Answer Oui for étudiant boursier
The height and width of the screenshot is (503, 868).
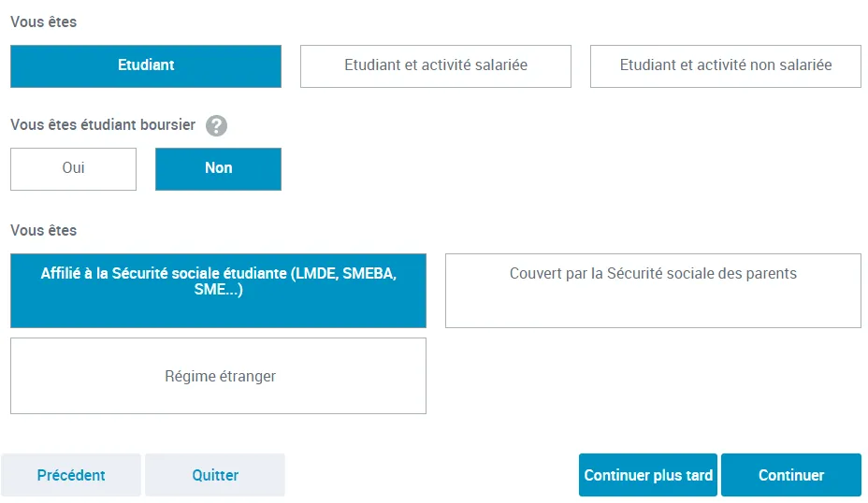pyautogui.click(x=73, y=169)
